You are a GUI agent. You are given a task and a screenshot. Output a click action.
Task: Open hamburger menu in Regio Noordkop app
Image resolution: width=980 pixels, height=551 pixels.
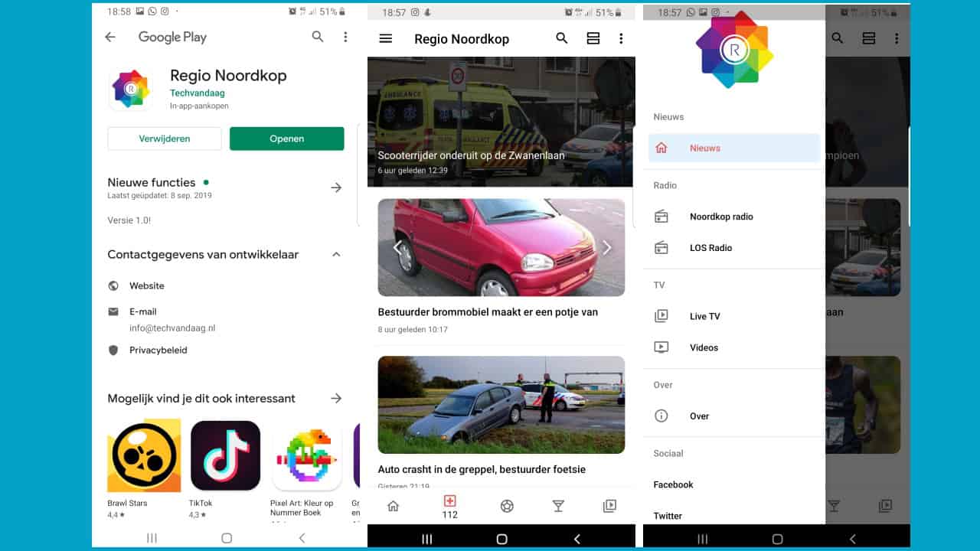386,38
